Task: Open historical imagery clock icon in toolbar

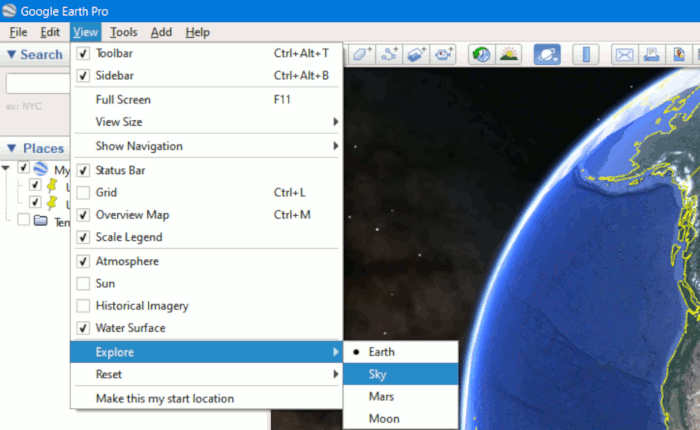Action: pos(481,54)
